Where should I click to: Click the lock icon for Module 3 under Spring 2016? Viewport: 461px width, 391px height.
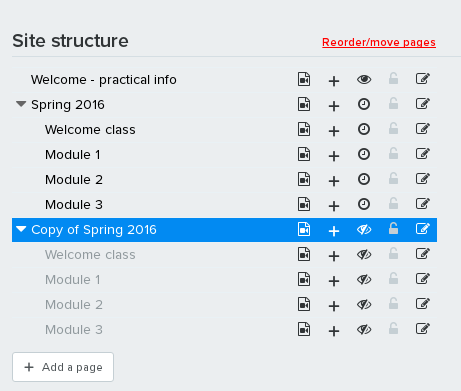coord(393,204)
